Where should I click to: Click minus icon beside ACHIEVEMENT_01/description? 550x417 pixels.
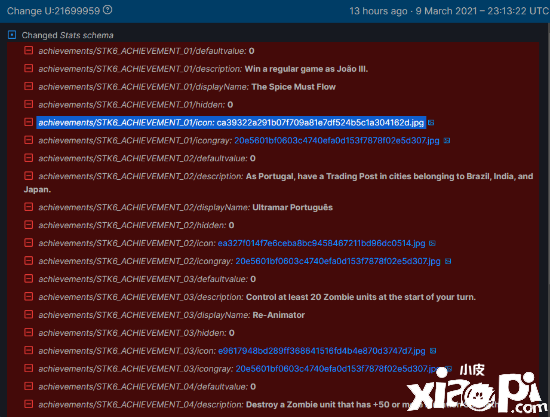tap(28, 68)
